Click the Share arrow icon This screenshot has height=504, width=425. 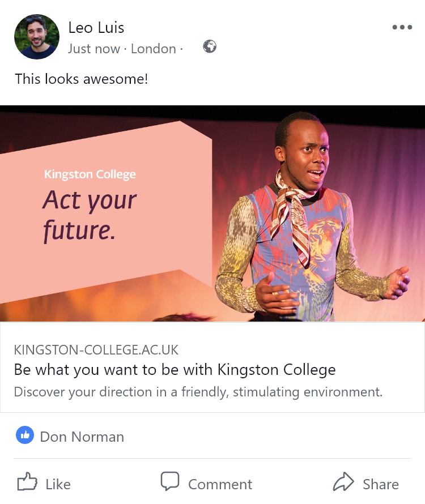click(343, 483)
